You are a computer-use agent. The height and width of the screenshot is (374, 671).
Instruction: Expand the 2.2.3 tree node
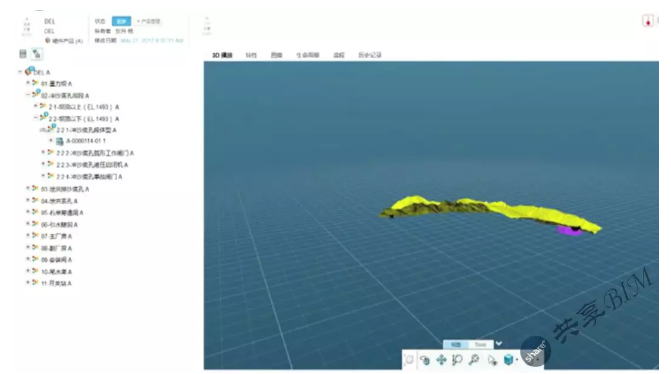pyautogui.click(x=43, y=164)
